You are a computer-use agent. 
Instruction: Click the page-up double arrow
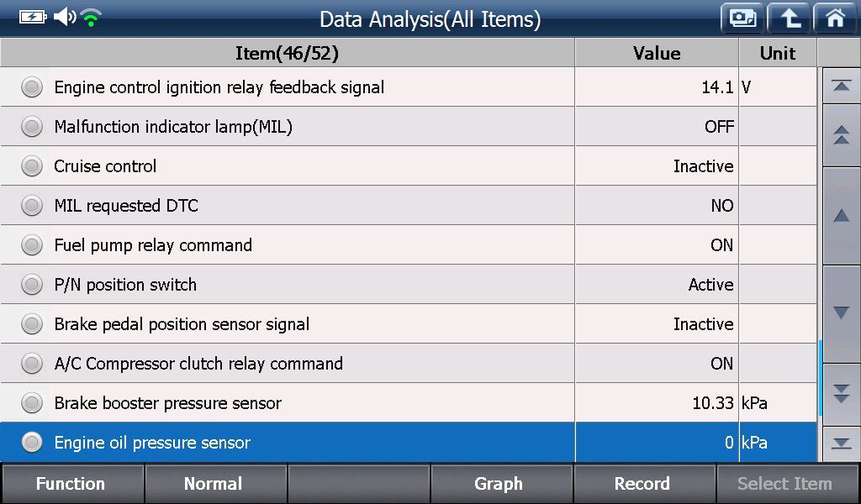(841, 135)
